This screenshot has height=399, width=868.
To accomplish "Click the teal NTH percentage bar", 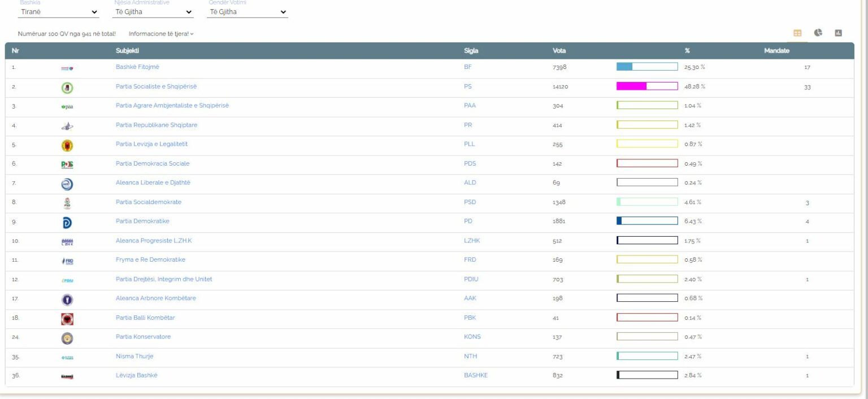I will pos(647,356).
